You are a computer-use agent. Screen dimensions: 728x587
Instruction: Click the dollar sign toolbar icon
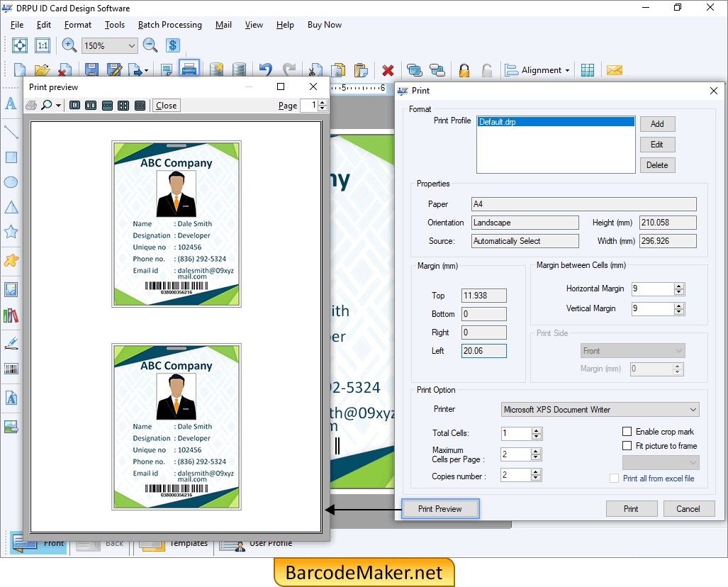(x=173, y=45)
